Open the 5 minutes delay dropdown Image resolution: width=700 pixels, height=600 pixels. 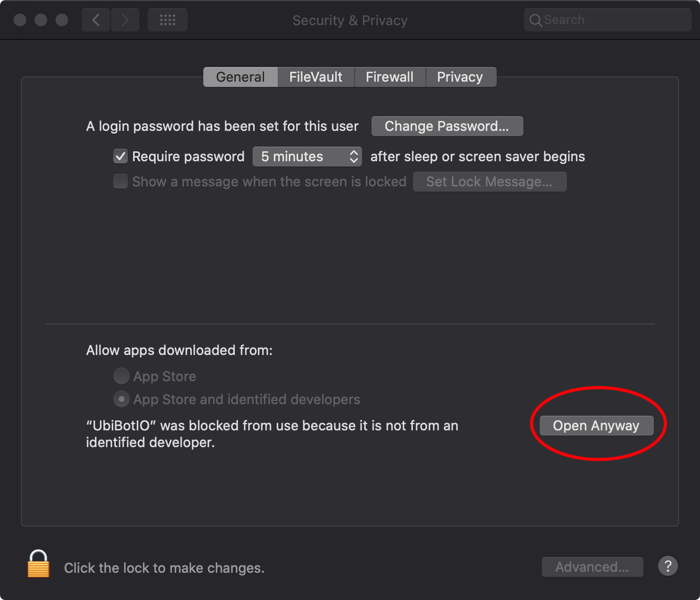307,157
